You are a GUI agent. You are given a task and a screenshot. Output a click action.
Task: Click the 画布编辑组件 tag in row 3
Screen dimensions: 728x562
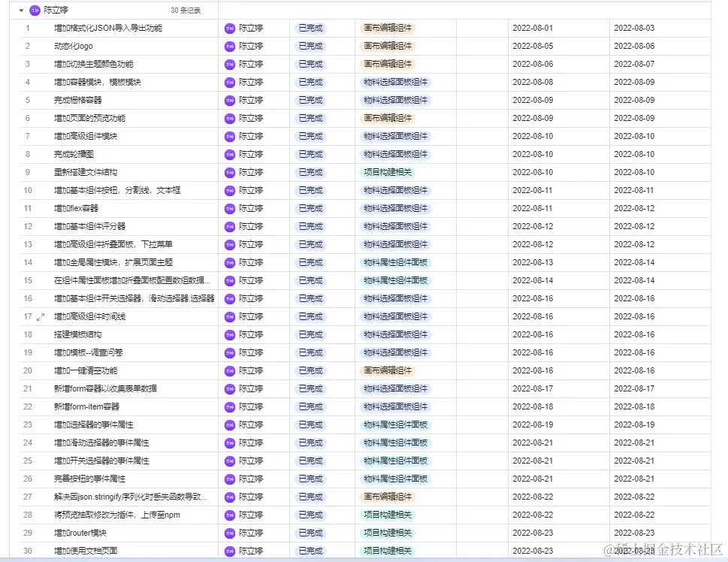click(x=388, y=64)
